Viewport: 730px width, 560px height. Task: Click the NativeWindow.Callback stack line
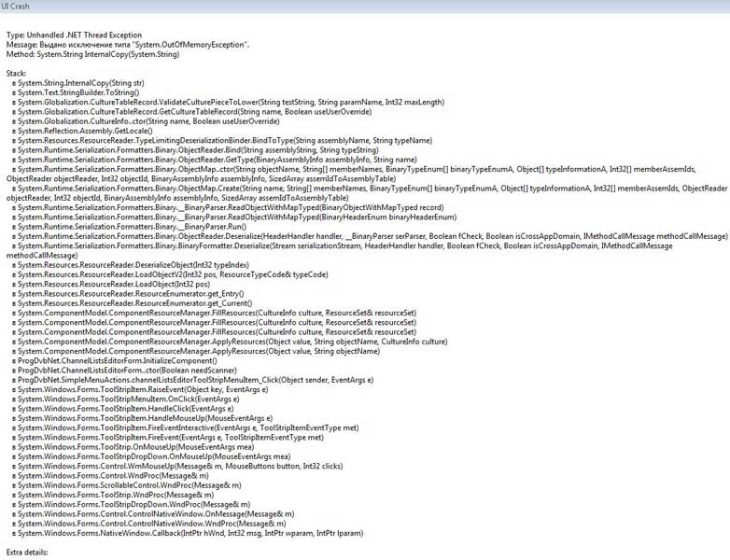click(188, 534)
